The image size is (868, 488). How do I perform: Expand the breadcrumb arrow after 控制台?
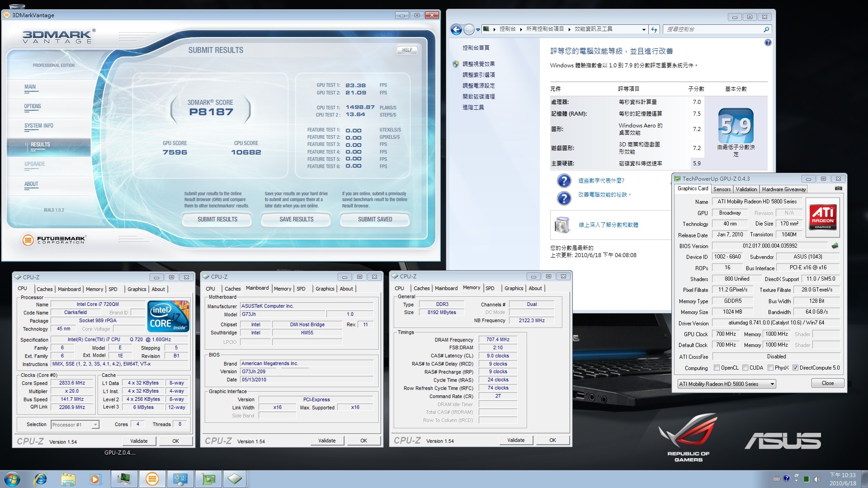pyautogui.click(x=521, y=29)
